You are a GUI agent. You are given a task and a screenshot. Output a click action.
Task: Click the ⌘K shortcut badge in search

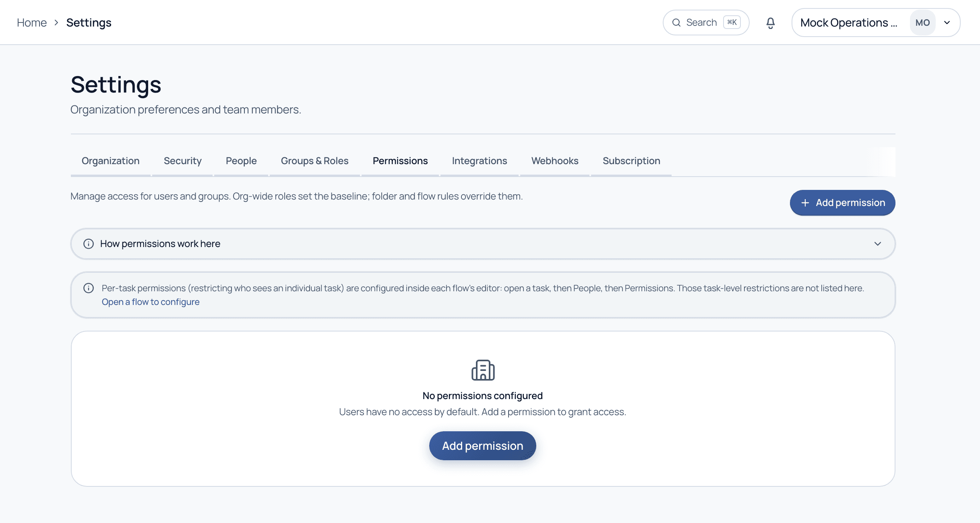pyautogui.click(x=732, y=22)
